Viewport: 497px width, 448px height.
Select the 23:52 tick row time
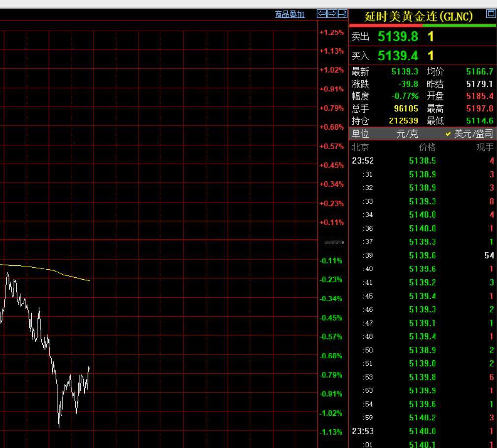(363, 161)
